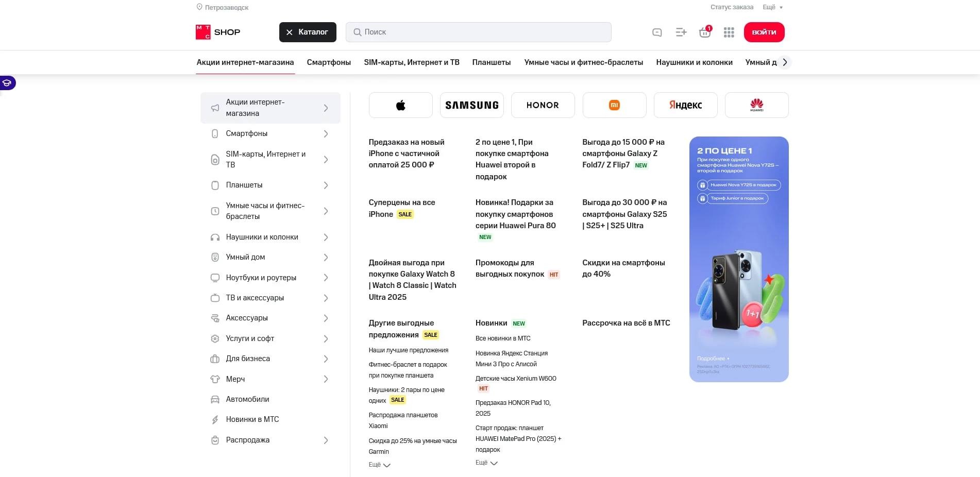Open the chat support icon in header
The height and width of the screenshot is (477, 980).
tap(656, 32)
